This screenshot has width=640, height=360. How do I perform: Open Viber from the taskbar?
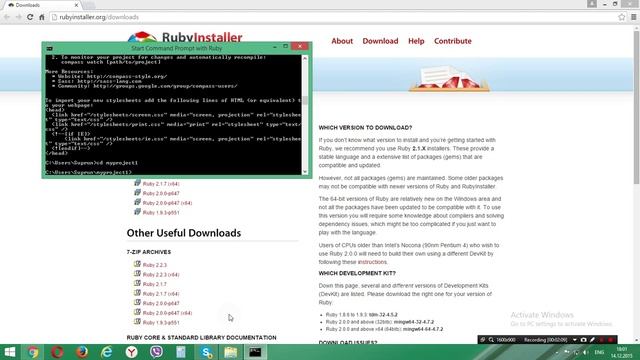coord(156,352)
